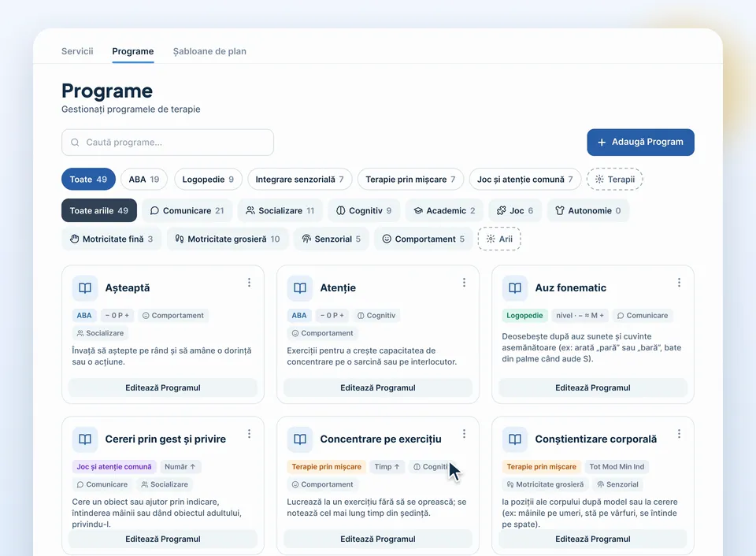The height and width of the screenshot is (556, 756).
Task: Click the book icon on the Așteaptă card
Action: coord(85,288)
